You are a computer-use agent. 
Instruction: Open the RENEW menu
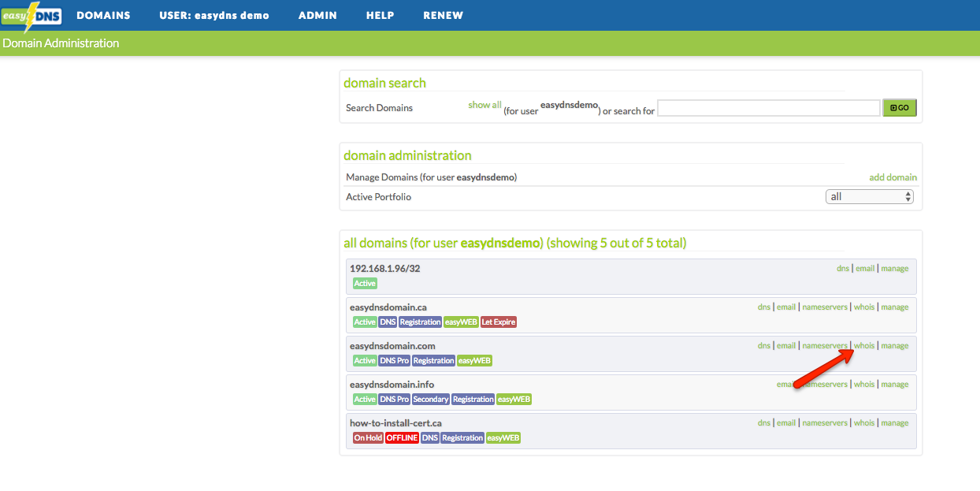pyautogui.click(x=443, y=16)
